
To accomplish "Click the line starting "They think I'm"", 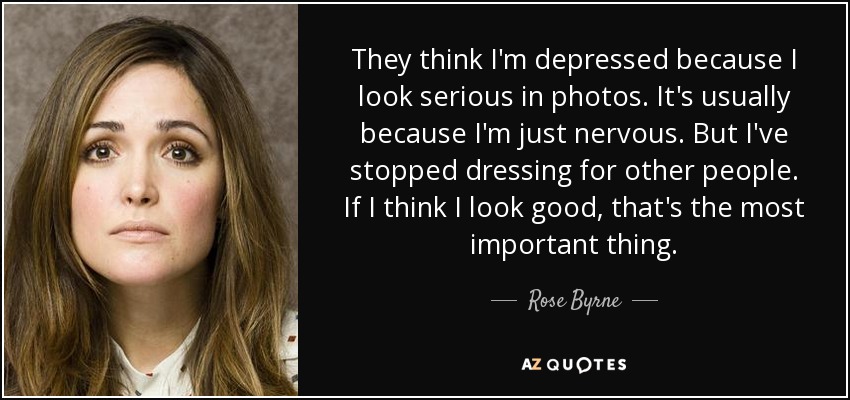I will (x=575, y=60).
